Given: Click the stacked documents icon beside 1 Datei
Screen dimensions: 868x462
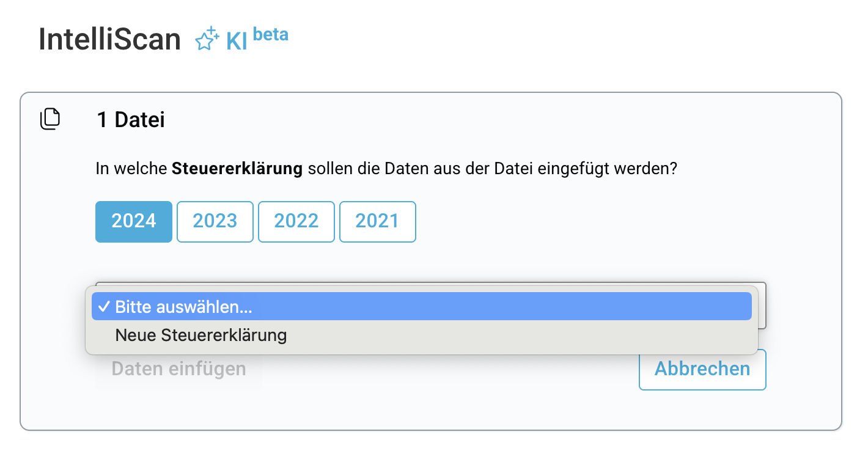Looking at the screenshot, I should (x=51, y=119).
